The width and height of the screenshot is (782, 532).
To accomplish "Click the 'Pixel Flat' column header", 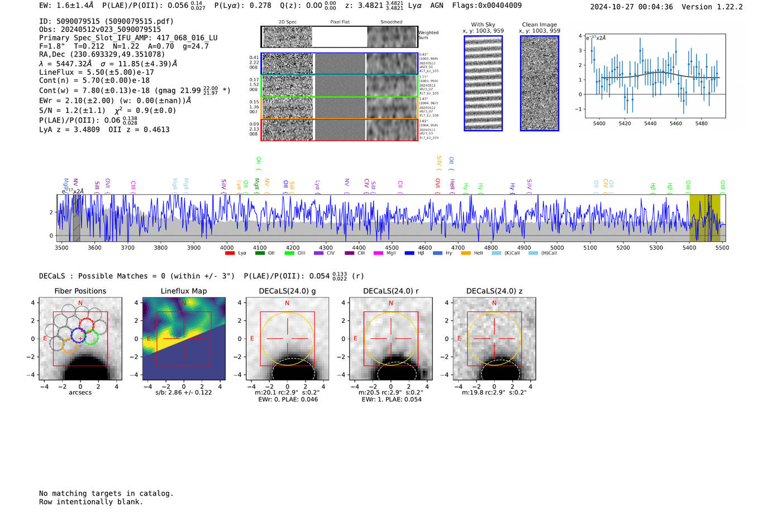I will [340, 22].
